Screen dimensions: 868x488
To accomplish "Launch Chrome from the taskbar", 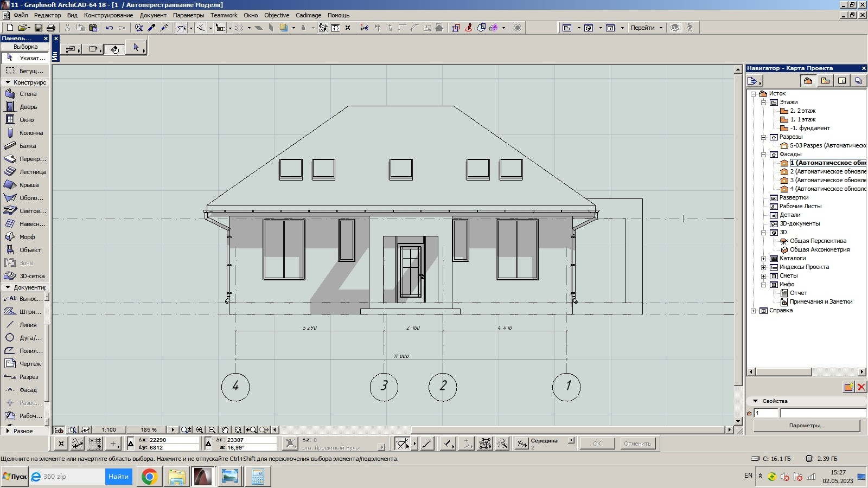I will pyautogui.click(x=149, y=477).
